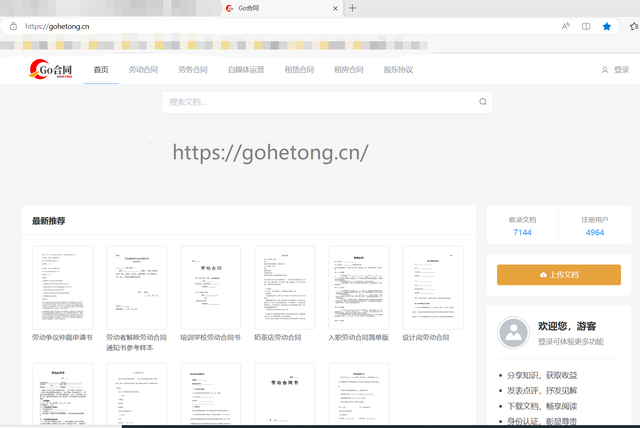Click the 注册用户 count 4964
This screenshot has width=640, height=428.
[x=595, y=233]
